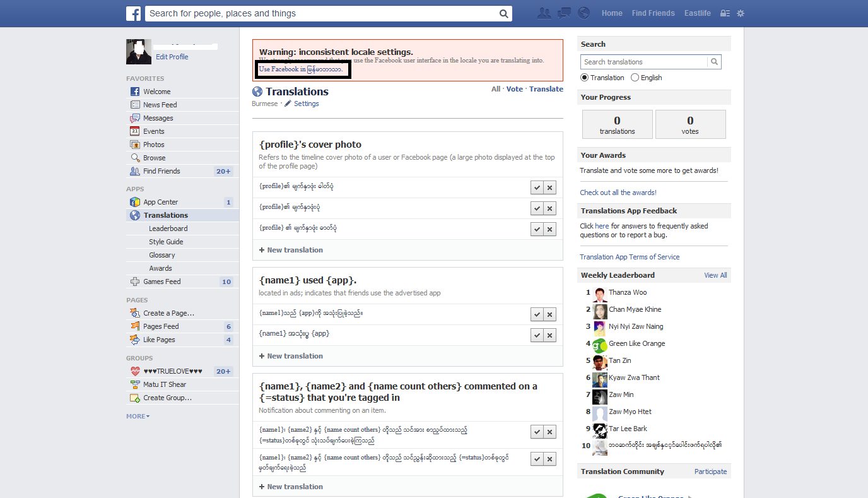The height and width of the screenshot is (498, 868).
Task: Vote down first commented-on-status translation
Action: click(550, 432)
